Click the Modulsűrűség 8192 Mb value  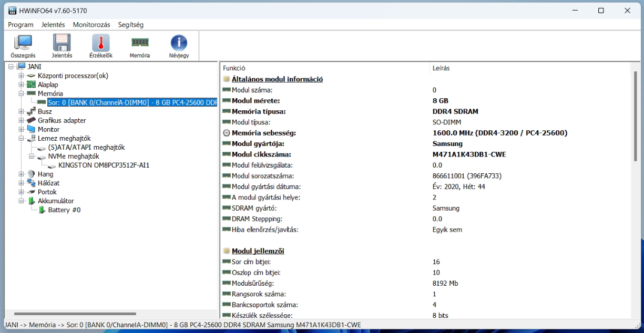pyautogui.click(x=446, y=283)
